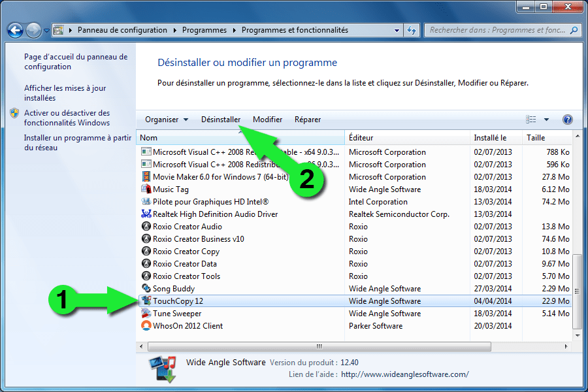Open the Organiser menu

tap(167, 120)
